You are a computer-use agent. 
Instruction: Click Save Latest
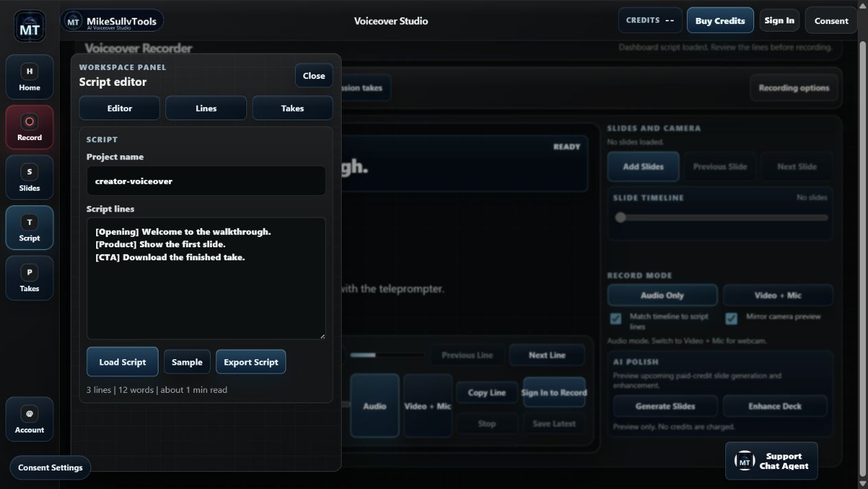coord(554,424)
